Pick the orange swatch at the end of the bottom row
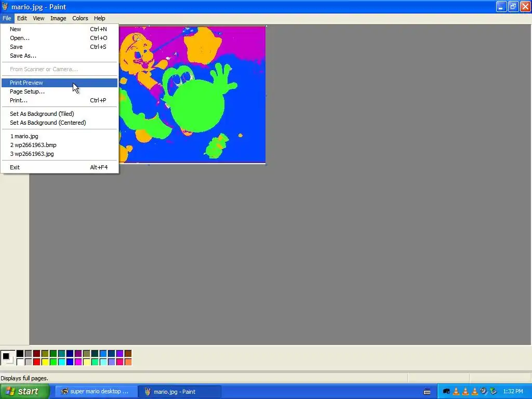 (128, 362)
